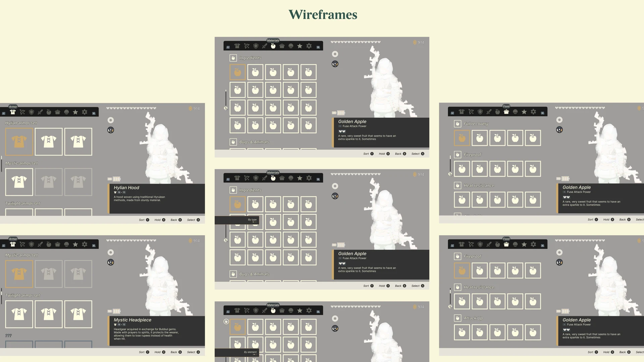Select the gold Mystic Headpiece armor tile
This screenshot has width=644, height=362.
19,274
